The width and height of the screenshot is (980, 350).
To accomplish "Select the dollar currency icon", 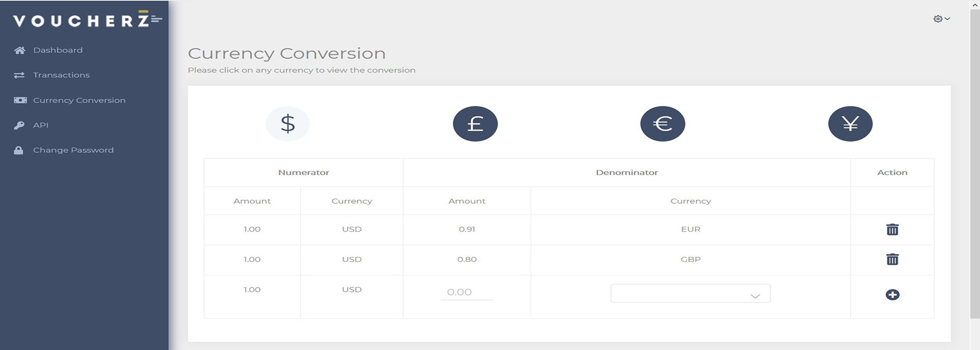I will pos(288,124).
